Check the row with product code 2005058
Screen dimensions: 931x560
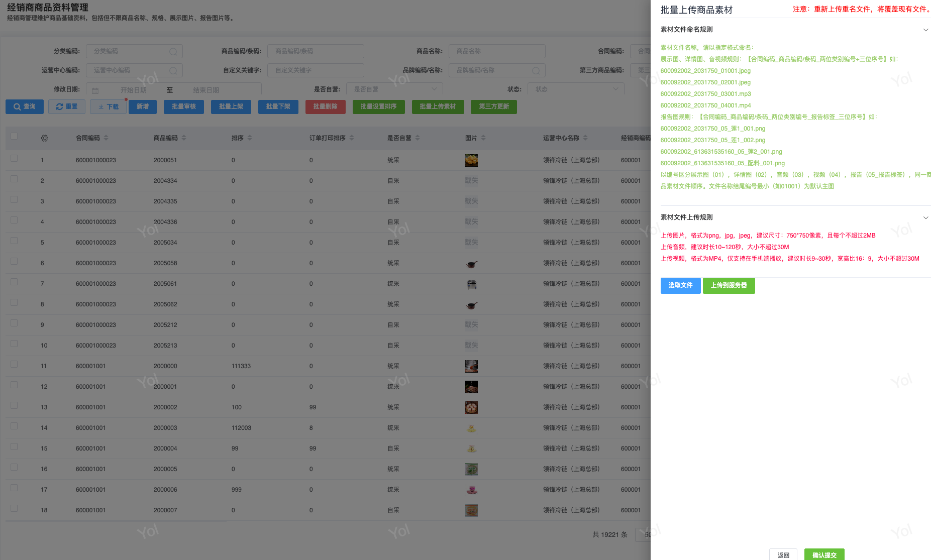(14, 261)
